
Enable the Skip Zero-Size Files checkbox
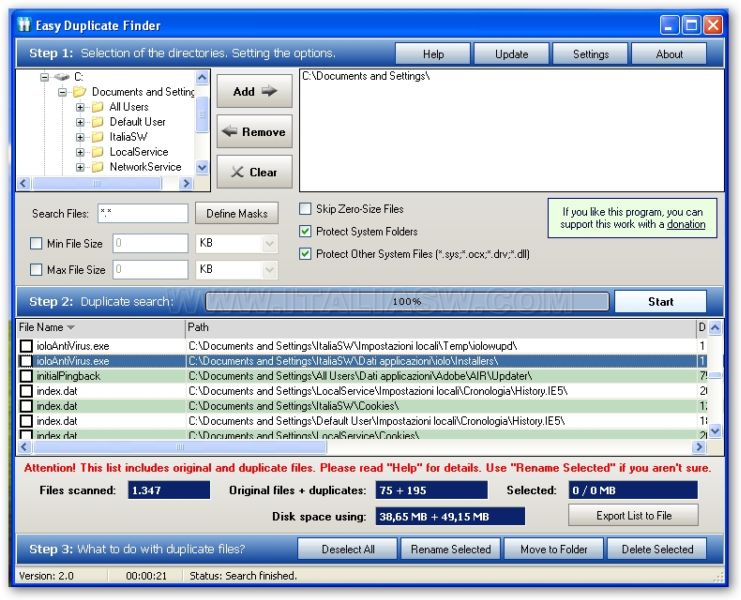click(305, 208)
